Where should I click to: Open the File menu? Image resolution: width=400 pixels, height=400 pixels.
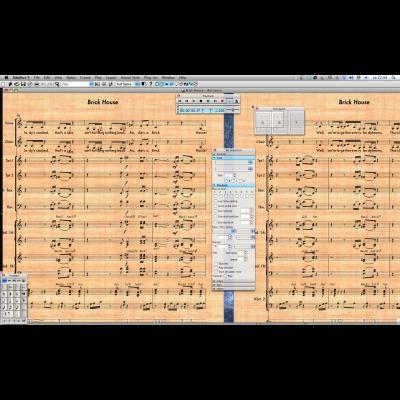(36, 77)
